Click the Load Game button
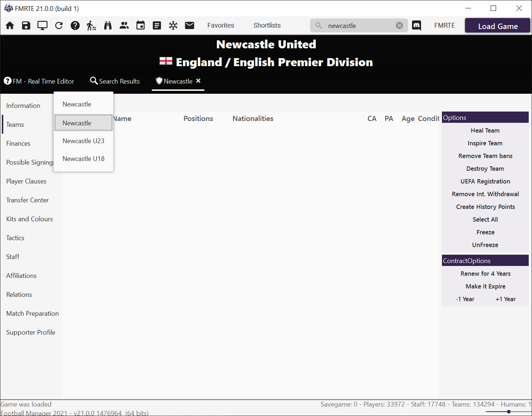The image size is (532, 416). (498, 26)
